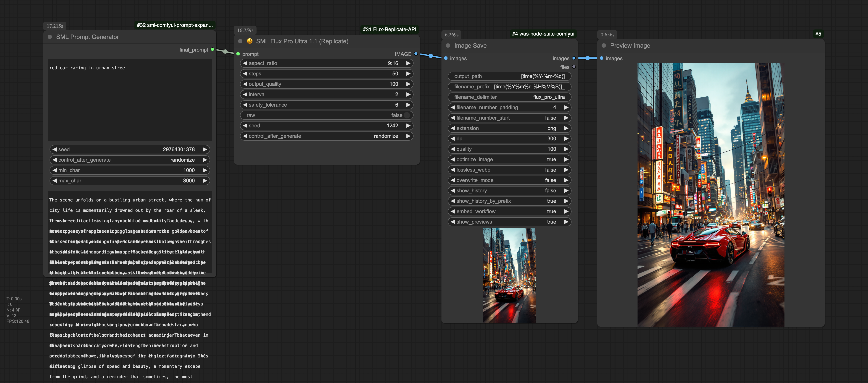Increase output_quality with right arrow
The image size is (868, 383).
tap(408, 84)
